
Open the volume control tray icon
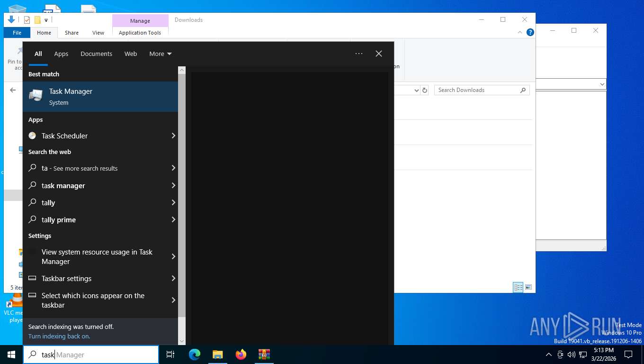pyautogui.click(x=571, y=355)
